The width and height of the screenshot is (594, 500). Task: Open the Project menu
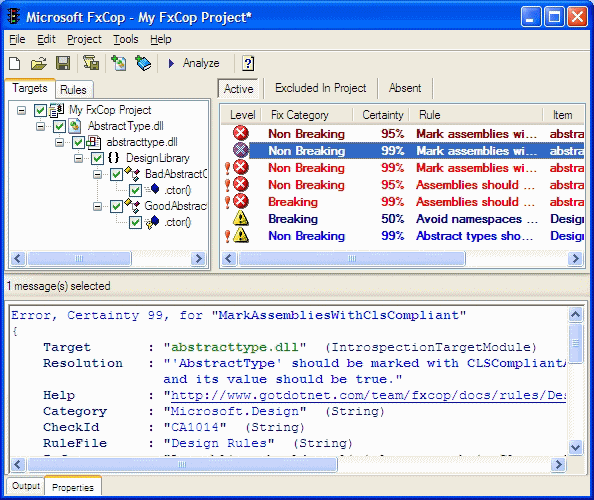(x=84, y=39)
